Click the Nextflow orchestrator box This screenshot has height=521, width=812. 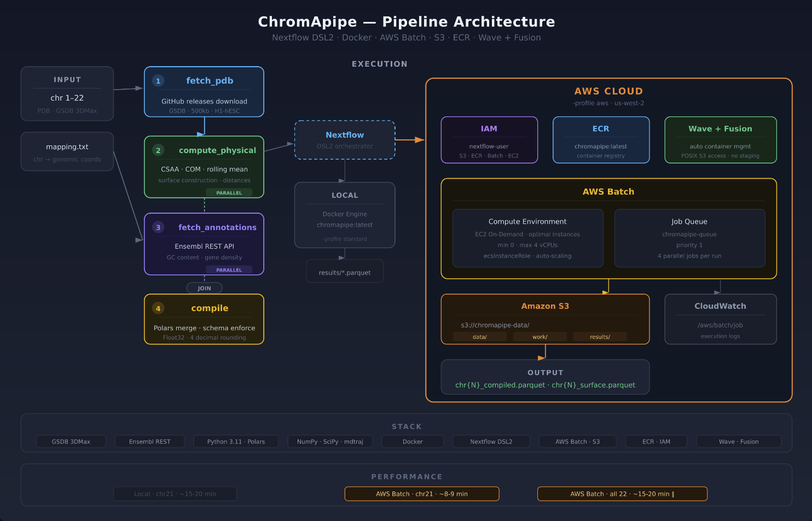[345, 140]
